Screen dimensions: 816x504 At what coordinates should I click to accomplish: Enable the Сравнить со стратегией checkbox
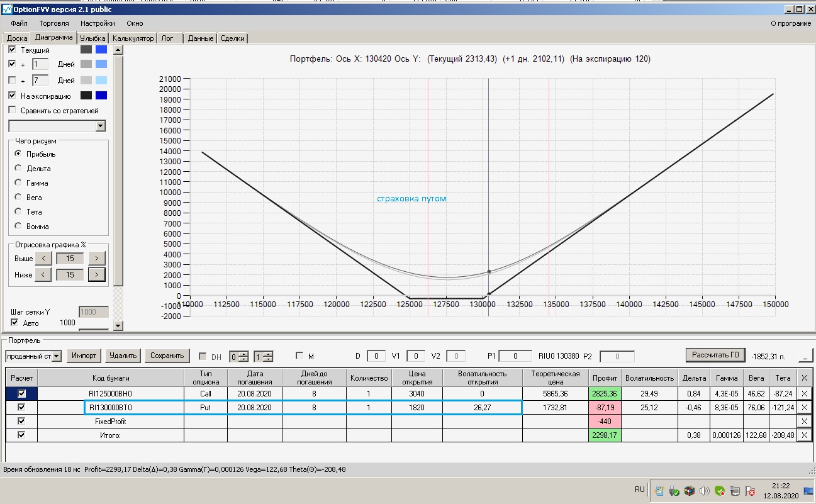[x=12, y=111]
